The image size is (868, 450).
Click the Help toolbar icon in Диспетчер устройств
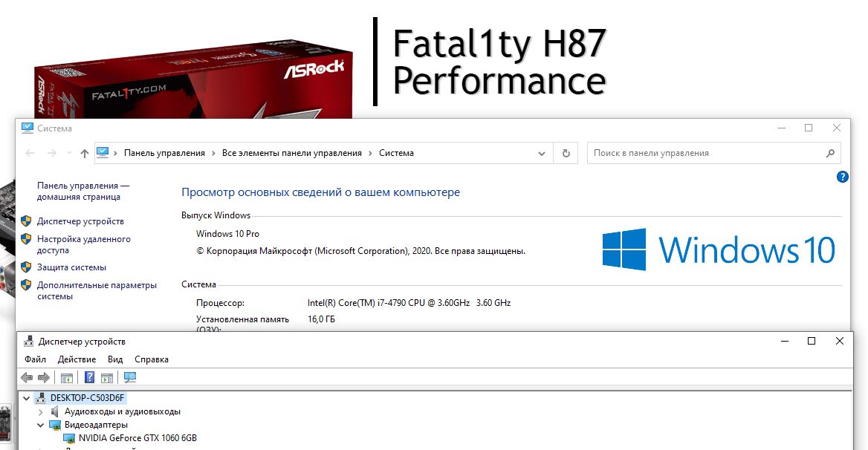(x=90, y=377)
